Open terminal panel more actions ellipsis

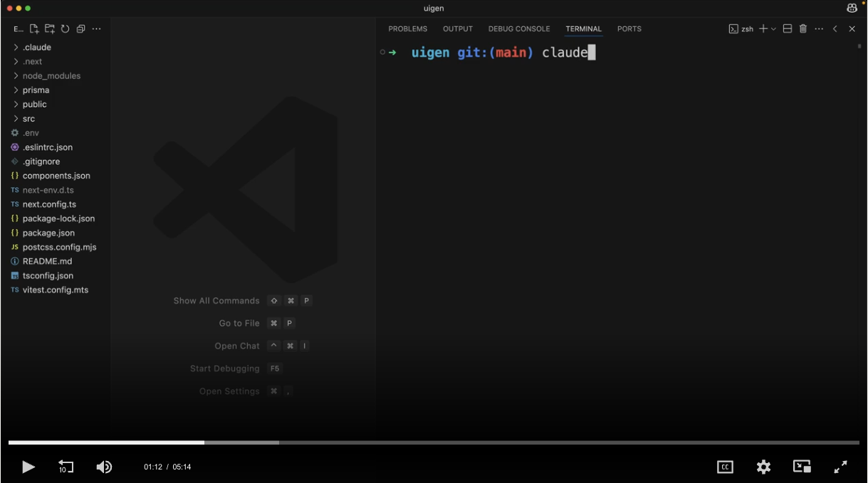tap(819, 29)
